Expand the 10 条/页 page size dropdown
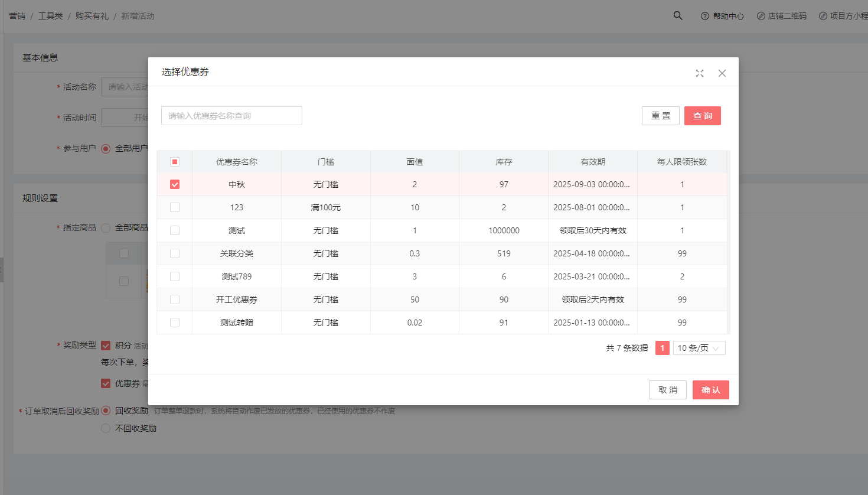The image size is (868, 495). (x=699, y=348)
